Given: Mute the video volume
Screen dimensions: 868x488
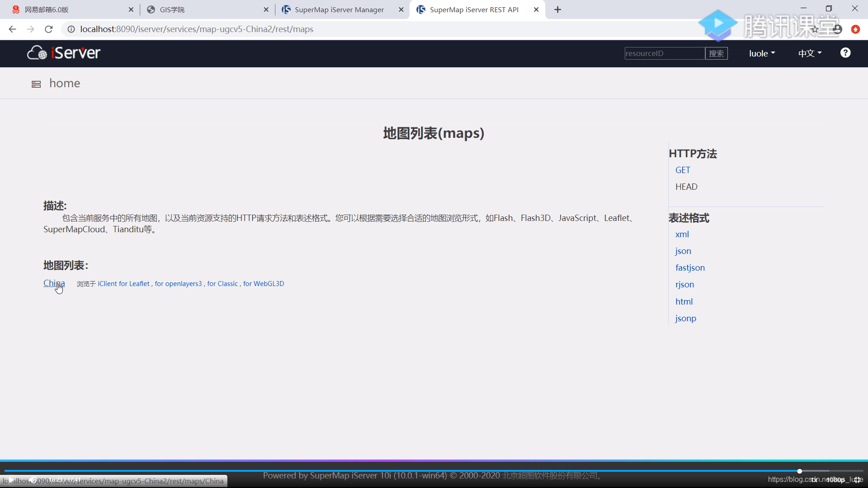Looking at the screenshot, I should (33, 480).
